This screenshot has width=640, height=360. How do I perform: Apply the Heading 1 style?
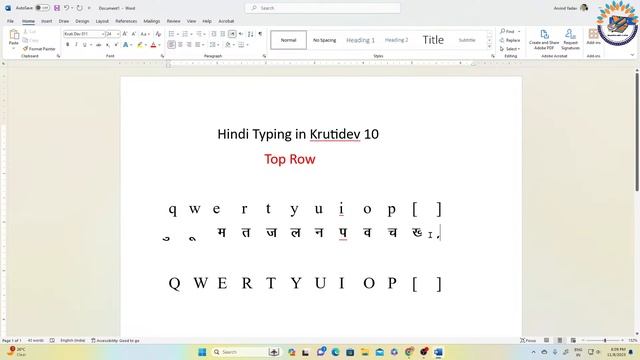360,40
